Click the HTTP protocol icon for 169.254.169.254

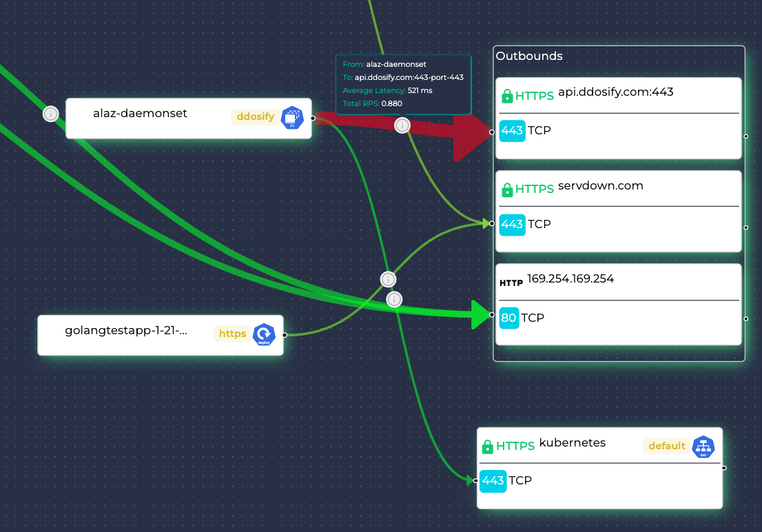tap(511, 283)
